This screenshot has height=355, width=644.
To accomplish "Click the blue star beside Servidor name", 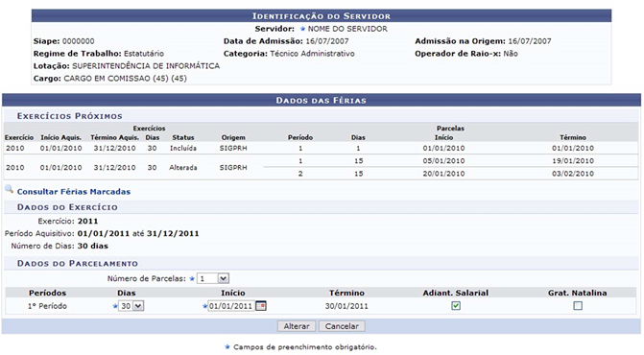I will pyautogui.click(x=302, y=29).
